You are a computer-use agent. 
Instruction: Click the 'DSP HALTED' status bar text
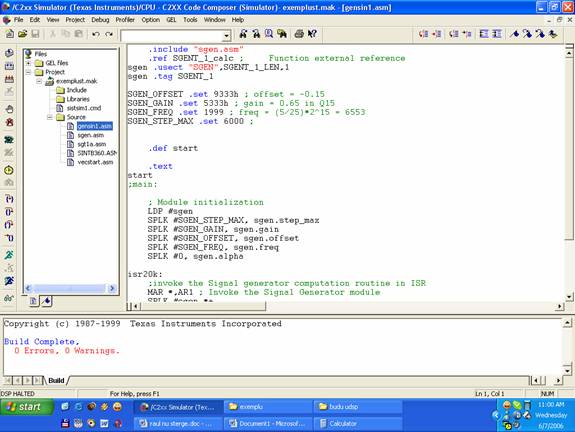18,394
